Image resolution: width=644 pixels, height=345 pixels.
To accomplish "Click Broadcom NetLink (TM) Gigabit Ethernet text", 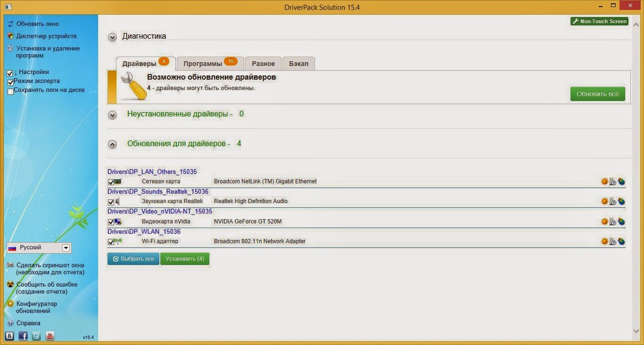I will tap(265, 181).
